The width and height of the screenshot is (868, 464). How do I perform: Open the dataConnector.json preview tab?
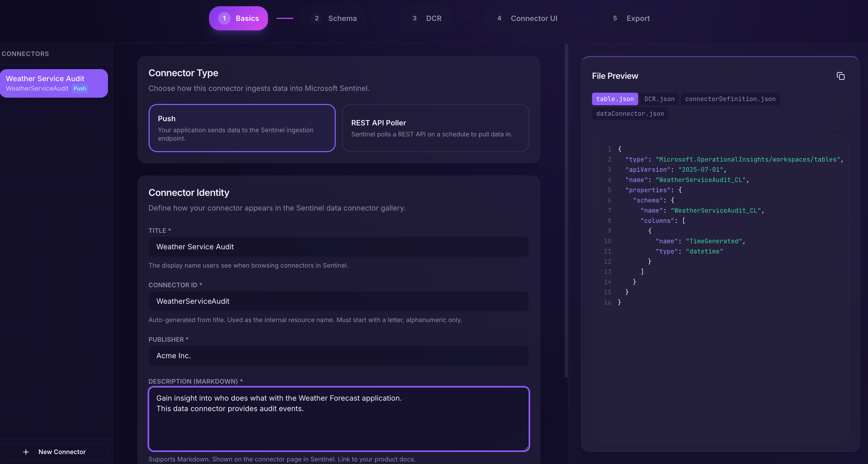coord(630,114)
